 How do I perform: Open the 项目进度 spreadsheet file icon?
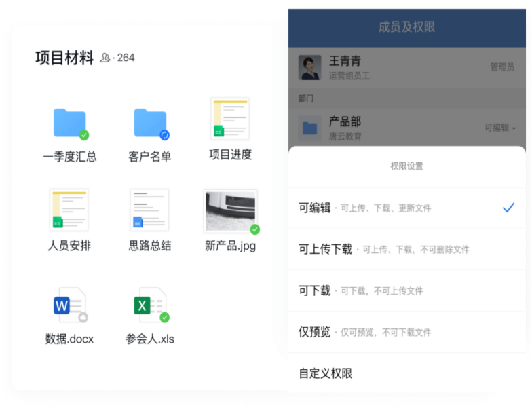click(x=230, y=119)
